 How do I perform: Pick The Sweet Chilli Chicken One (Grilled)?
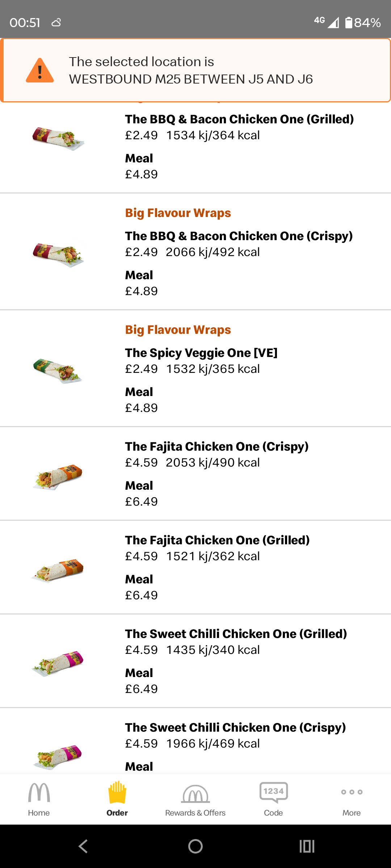coord(236,634)
